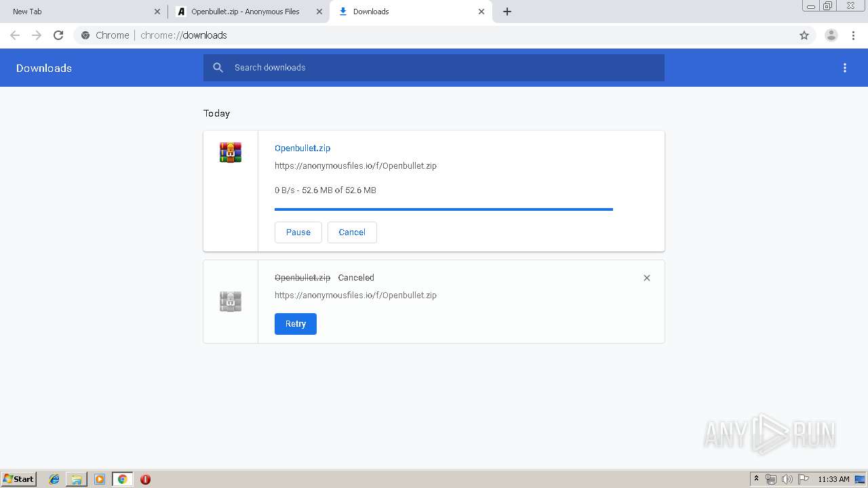Focus the Search downloads field
868x488 pixels.
click(x=434, y=68)
